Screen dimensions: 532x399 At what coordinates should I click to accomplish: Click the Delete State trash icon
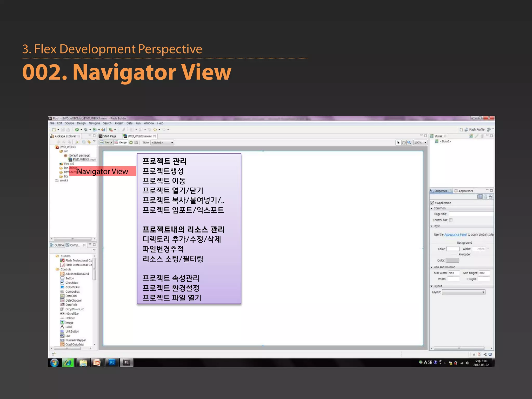pos(482,136)
